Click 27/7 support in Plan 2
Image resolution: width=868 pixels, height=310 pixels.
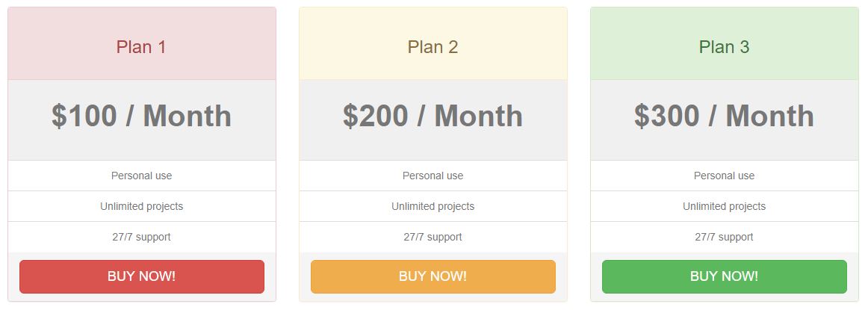pyautogui.click(x=433, y=237)
